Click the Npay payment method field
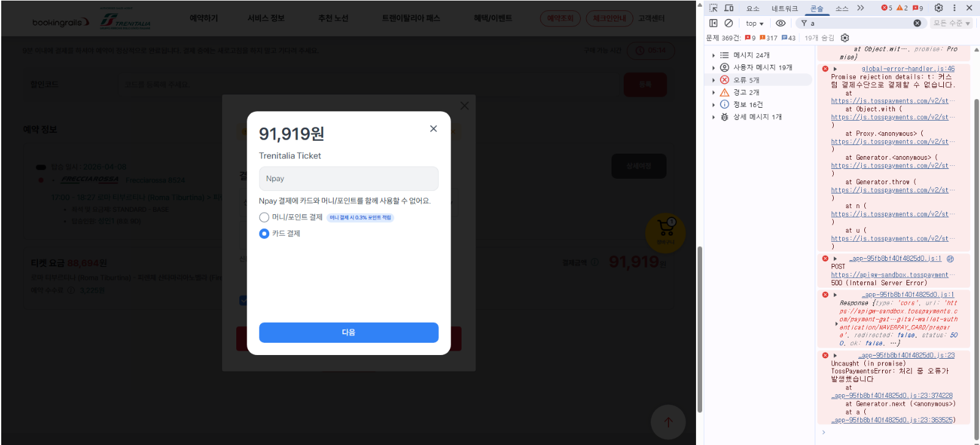The width and height of the screenshot is (980, 445). pos(349,179)
